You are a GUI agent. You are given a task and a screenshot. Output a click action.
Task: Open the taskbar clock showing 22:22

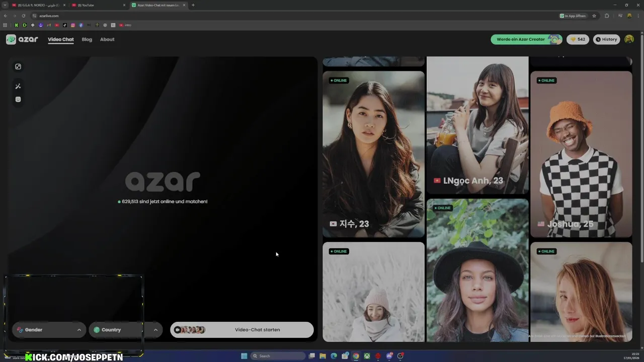(x=632, y=356)
